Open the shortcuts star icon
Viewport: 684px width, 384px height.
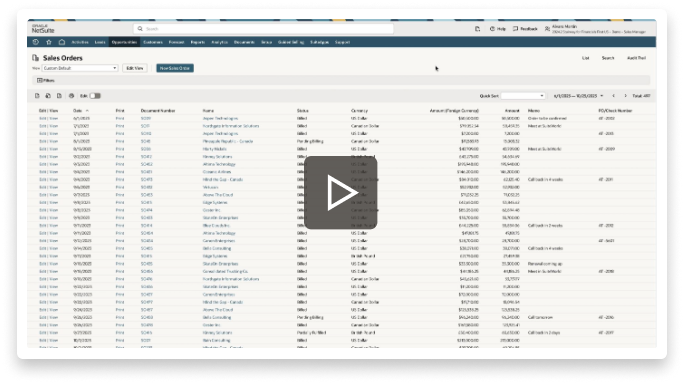49,42
